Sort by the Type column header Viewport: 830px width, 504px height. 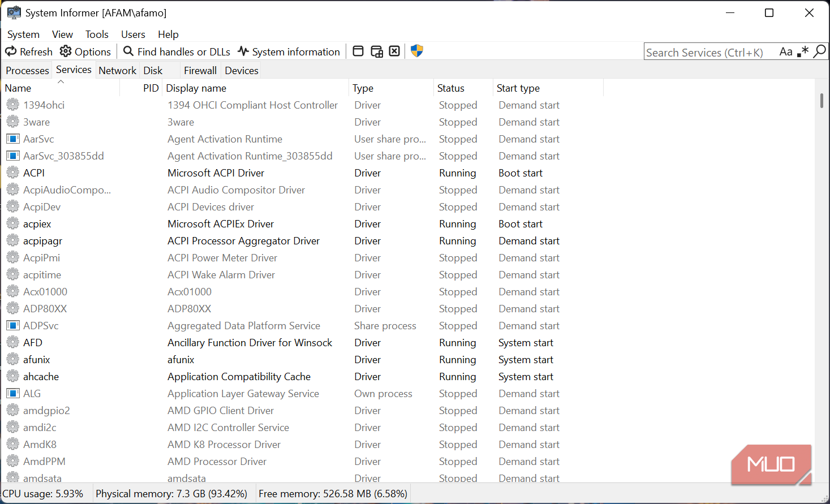(x=392, y=88)
